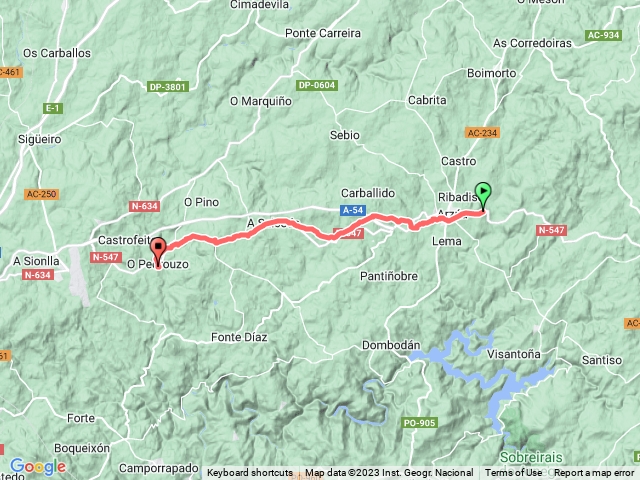Select the O Pino place label

click(202, 202)
